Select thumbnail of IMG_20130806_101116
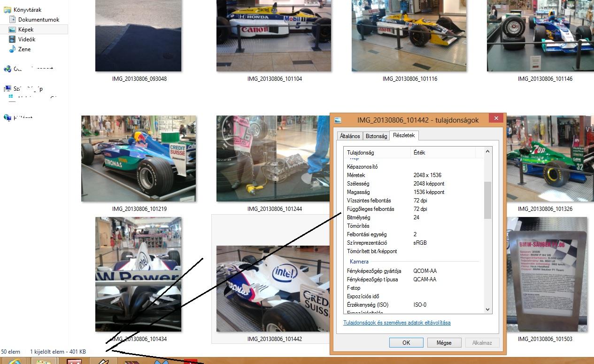 (x=409, y=35)
